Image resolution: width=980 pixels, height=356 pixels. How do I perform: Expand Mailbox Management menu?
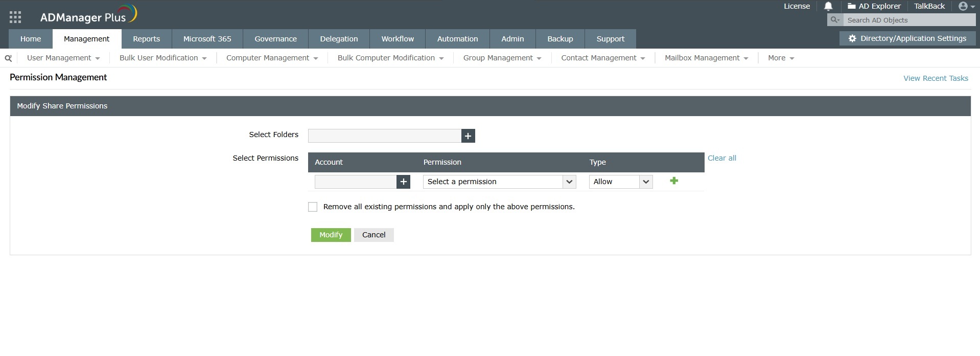706,58
